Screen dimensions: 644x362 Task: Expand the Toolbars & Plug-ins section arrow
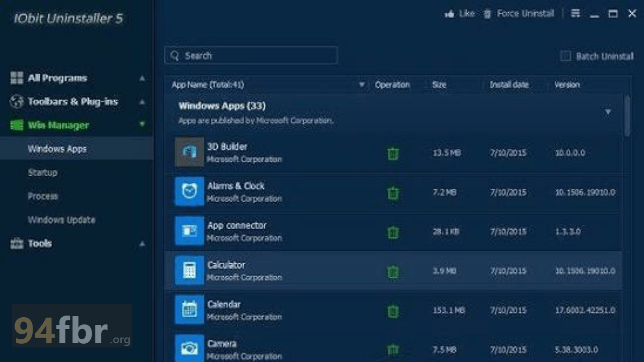point(142,102)
